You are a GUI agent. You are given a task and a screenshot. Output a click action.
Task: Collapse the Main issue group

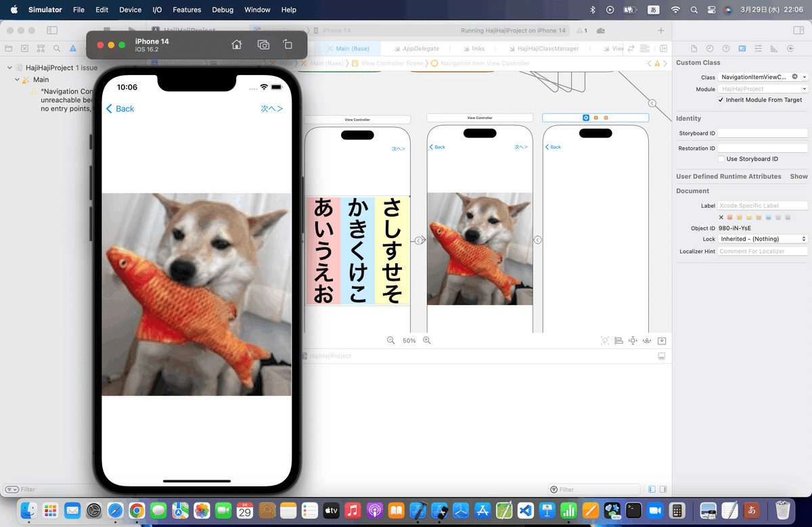17,80
